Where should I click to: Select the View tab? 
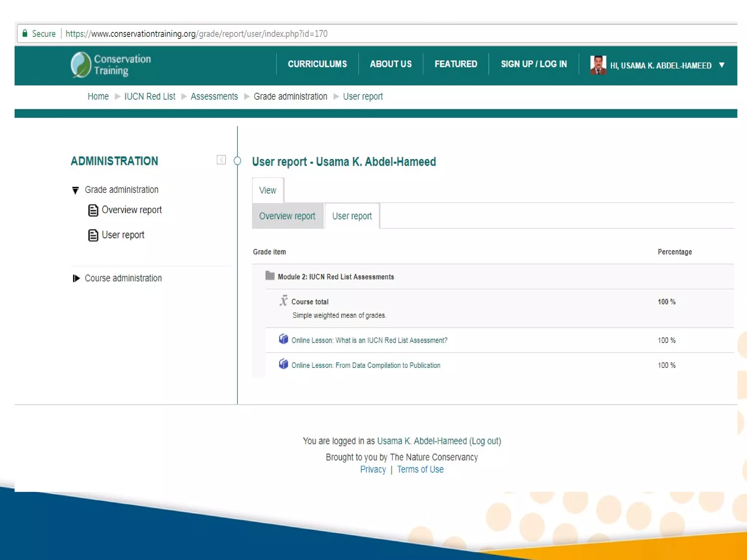(x=267, y=190)
